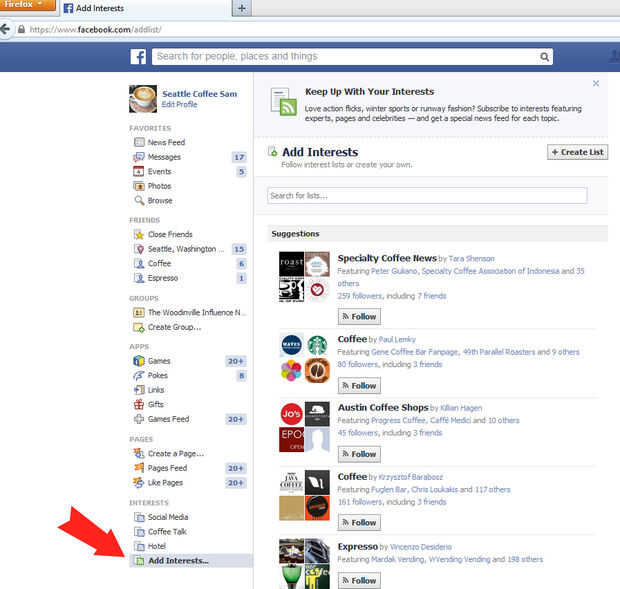Screen dimensions: 620x589
Task: Open the Austin Coffee Shops title link
Action: coord(383,408)
